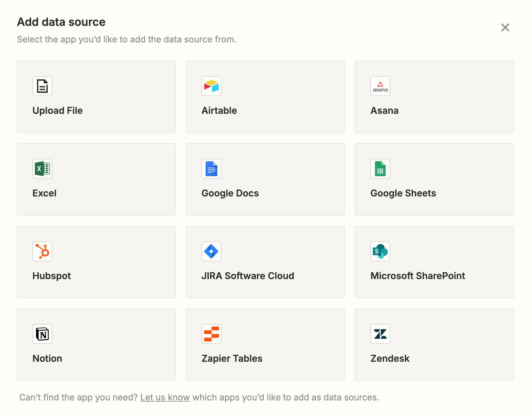Image resolution: width=532 pixels, height=416 pixels.
Task: Close the Add data source dialog
Action: pos(505,27)
